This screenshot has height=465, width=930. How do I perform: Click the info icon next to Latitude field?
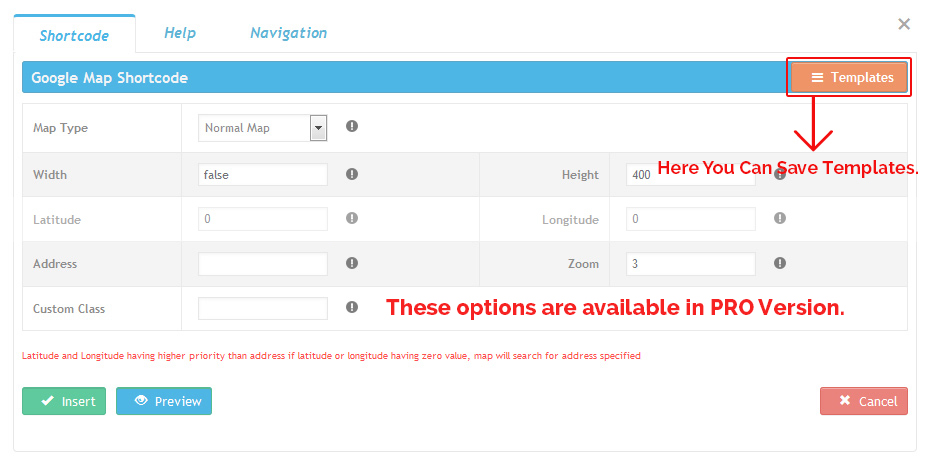click(x=352, y=218)
